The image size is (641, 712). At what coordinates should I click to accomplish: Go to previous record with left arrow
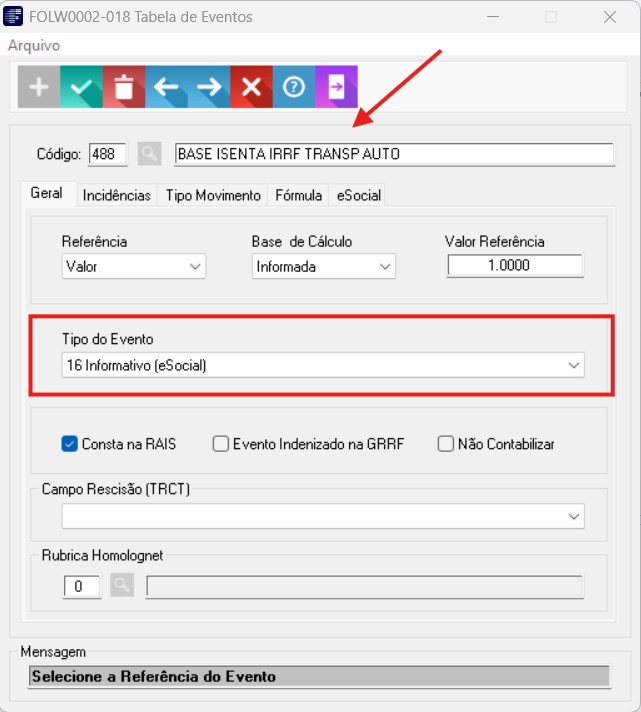[x=167, y=87]
